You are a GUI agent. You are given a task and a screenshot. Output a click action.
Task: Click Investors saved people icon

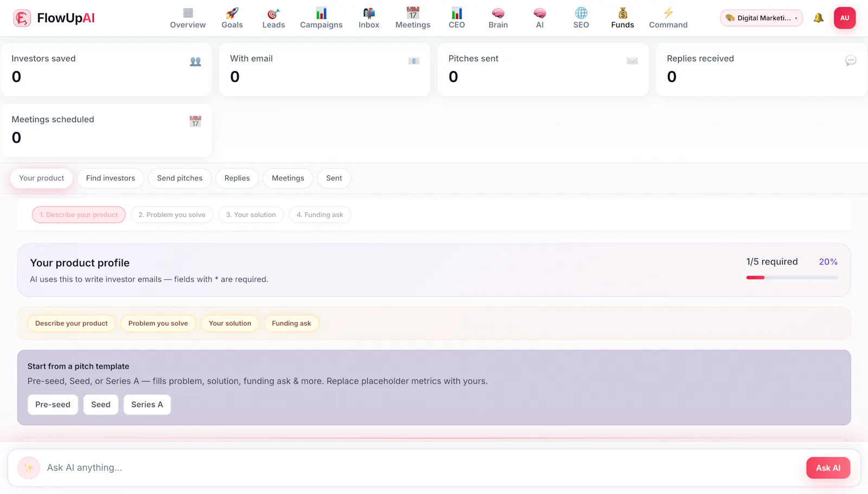[x=195, y=61]
